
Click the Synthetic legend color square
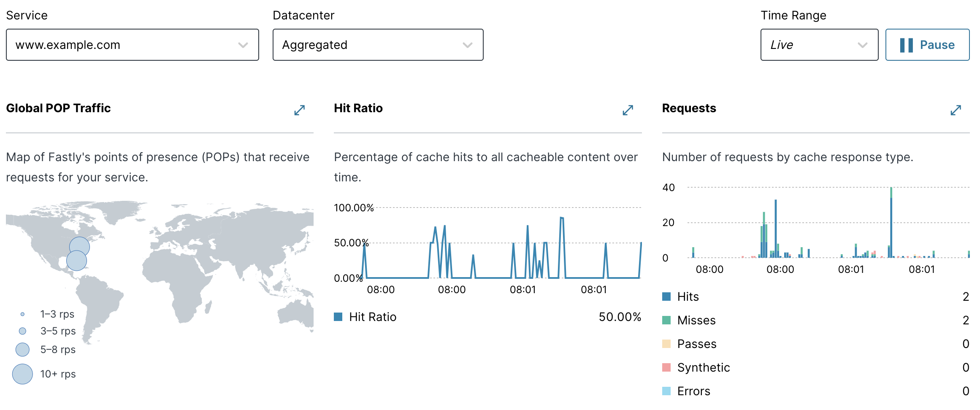coord(667,367)
